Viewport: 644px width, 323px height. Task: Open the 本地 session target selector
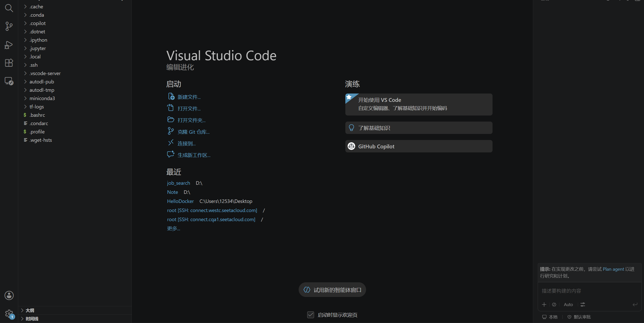(550, 317)
